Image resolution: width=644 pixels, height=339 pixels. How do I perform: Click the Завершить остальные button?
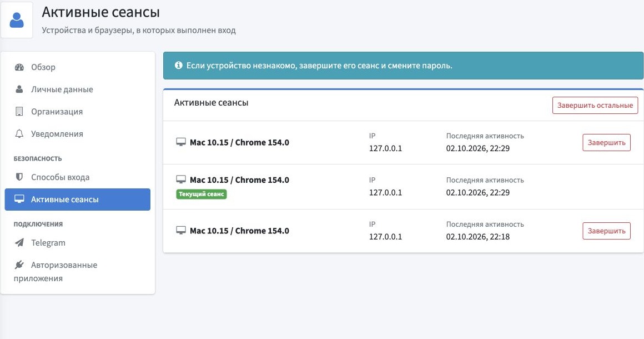tap(595, 105)
